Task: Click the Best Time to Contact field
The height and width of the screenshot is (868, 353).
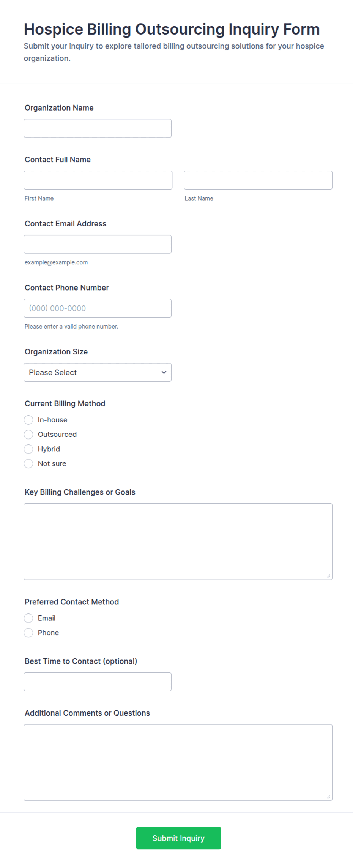Action: (98, 682)
